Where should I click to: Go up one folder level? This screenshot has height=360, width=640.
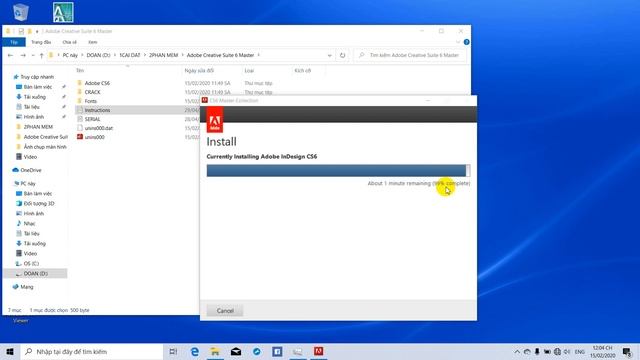pyautogui.click(x=41, y=55)
